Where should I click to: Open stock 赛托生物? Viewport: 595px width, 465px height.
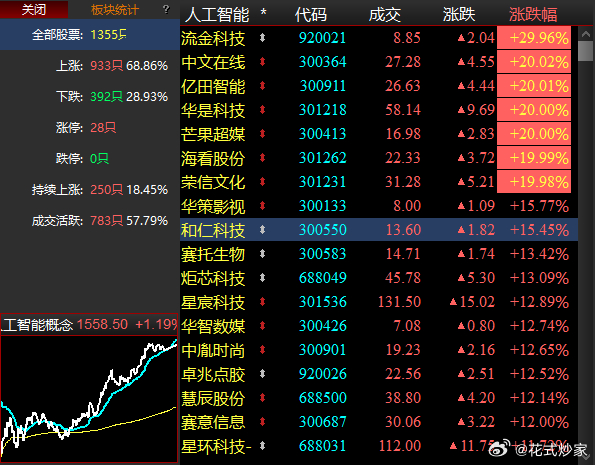pyautogui.click(x=213, y=254)
